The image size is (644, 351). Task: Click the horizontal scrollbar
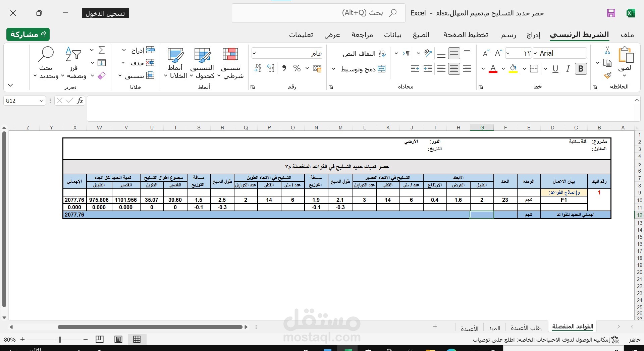pyautogui.click(x=150, y=327)
